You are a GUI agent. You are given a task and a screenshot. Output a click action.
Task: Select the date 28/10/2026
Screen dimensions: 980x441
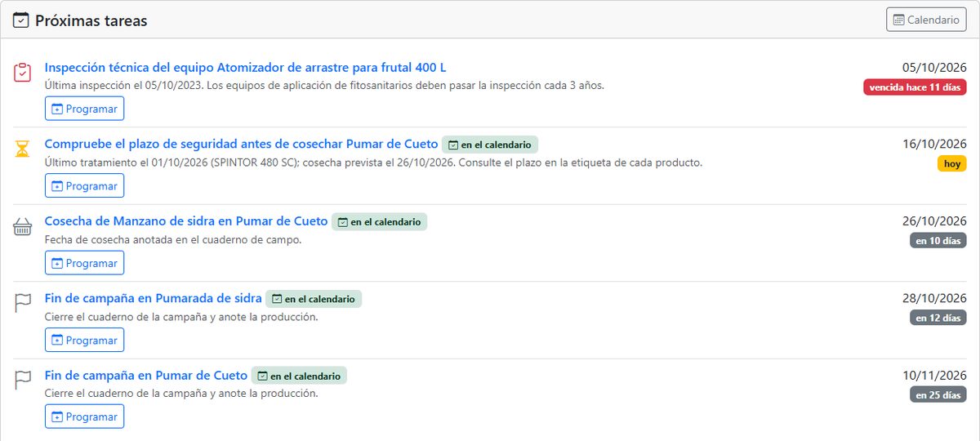934,298
